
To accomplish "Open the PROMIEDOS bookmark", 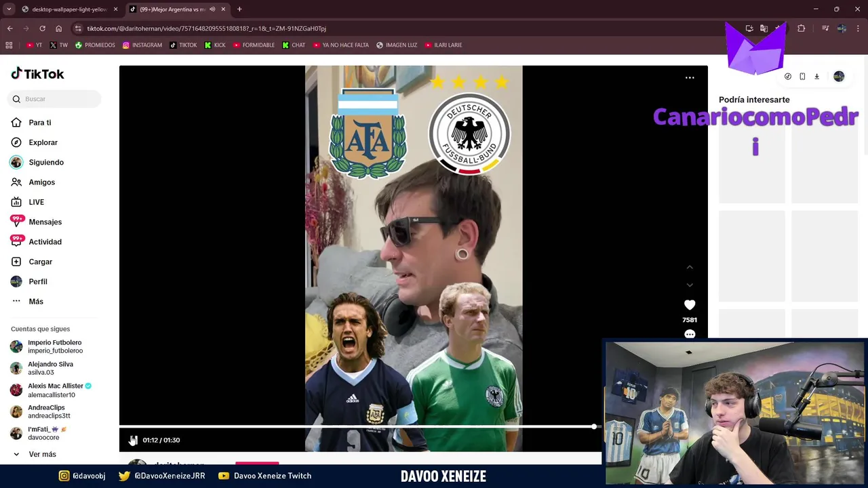I will click(x=95, y=45).
